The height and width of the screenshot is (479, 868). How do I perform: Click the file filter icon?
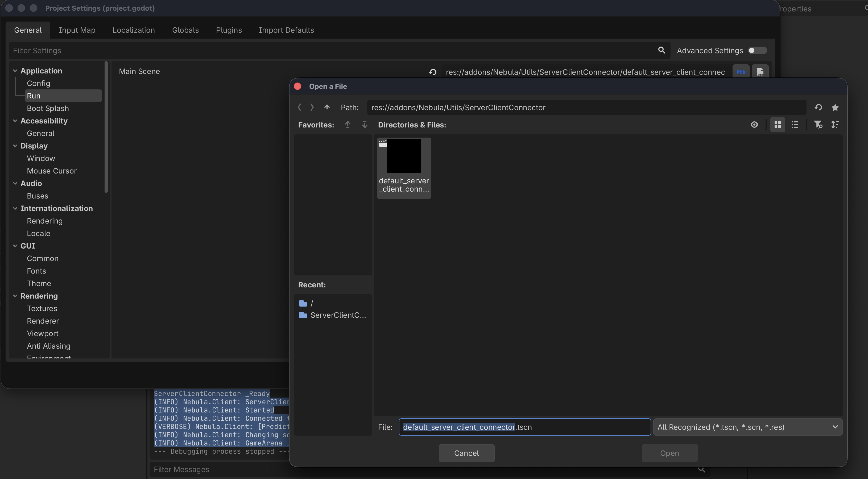818,125
